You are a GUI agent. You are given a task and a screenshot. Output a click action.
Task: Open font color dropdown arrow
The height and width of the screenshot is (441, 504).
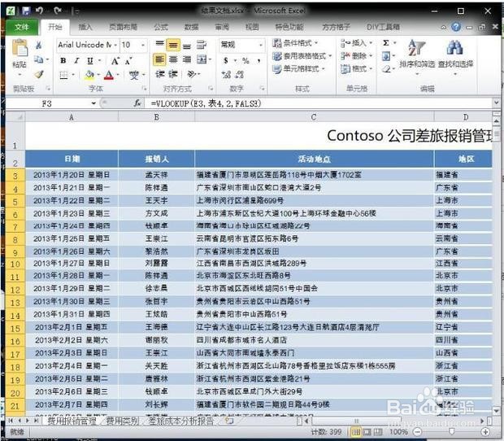[118, 75]
